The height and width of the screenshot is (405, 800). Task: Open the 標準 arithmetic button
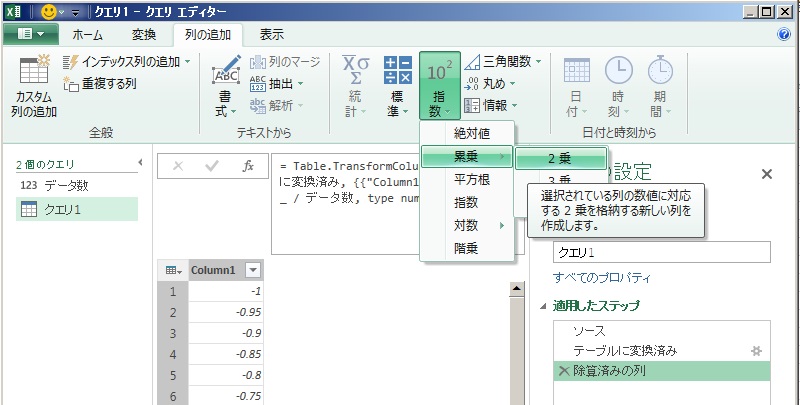pos(397,87)
